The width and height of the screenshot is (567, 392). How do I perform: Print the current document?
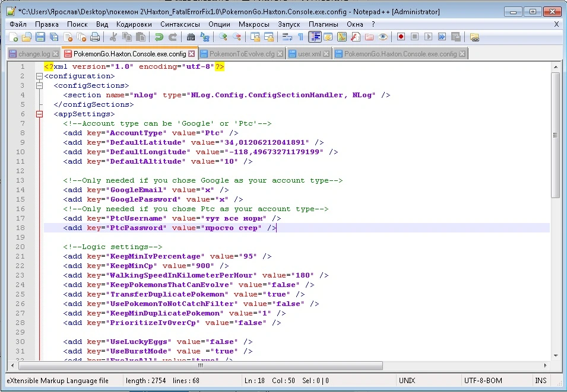(95, 37)
